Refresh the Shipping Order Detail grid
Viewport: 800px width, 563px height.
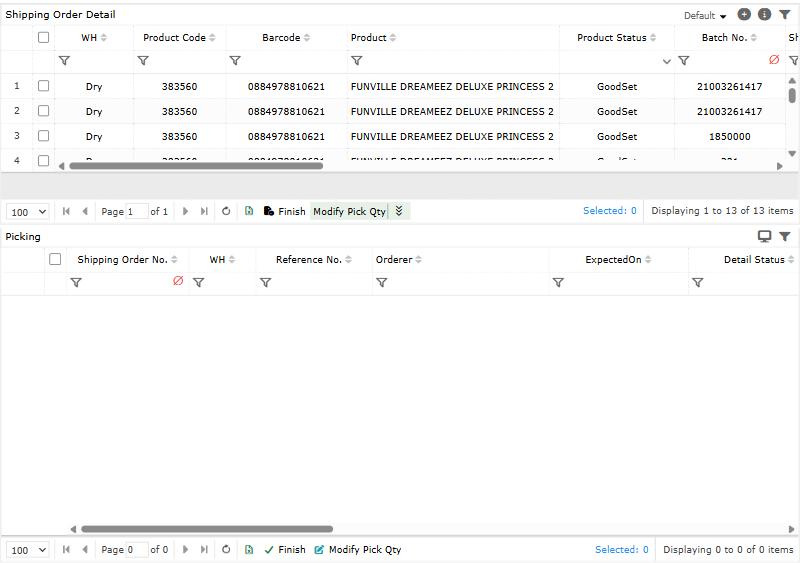click(x=226, y=211)
